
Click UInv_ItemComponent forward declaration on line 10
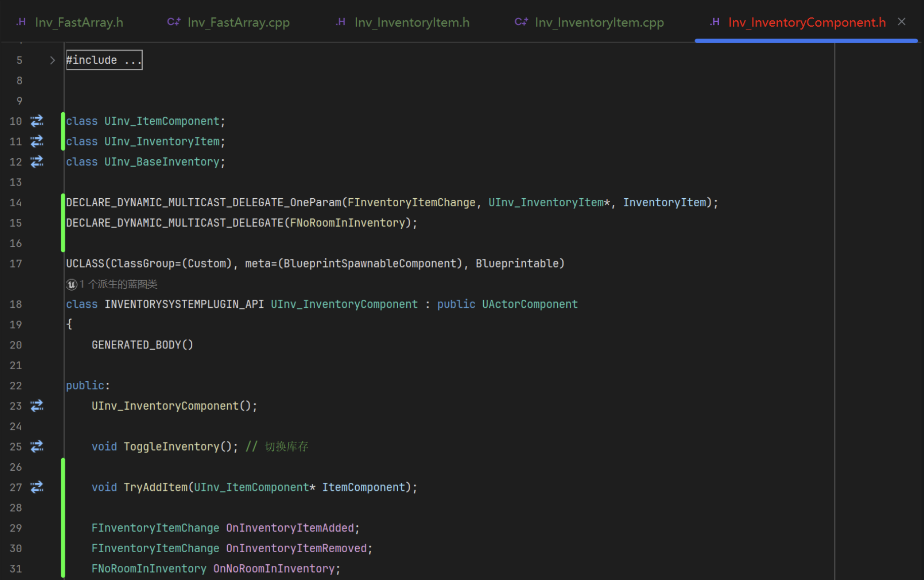162,121
